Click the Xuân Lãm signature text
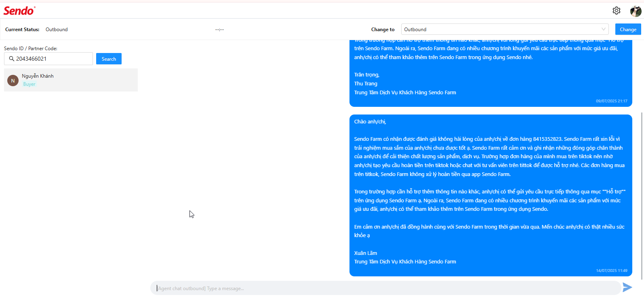This screenshot has width=644, height=297. click(x=366, y=253)
